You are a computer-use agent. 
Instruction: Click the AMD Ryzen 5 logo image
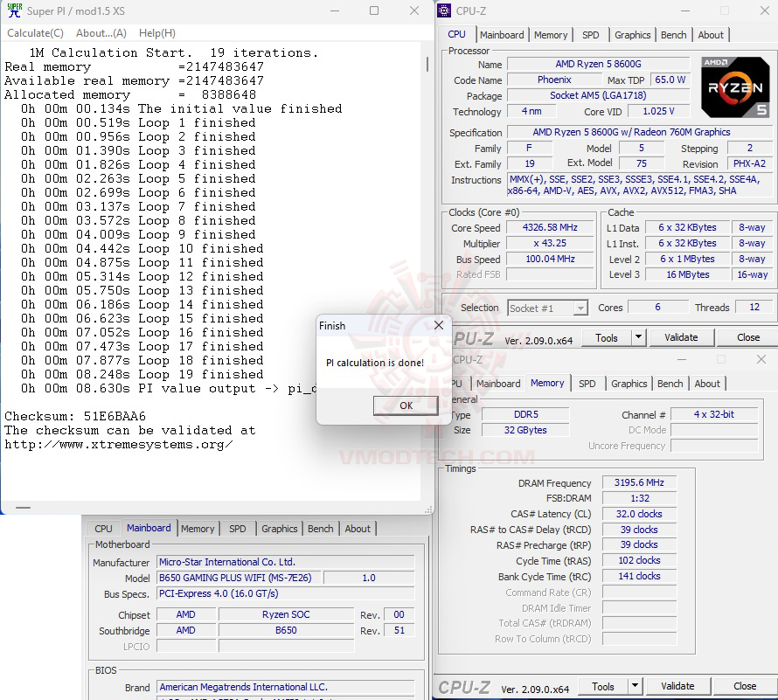(x=735, y=87)
